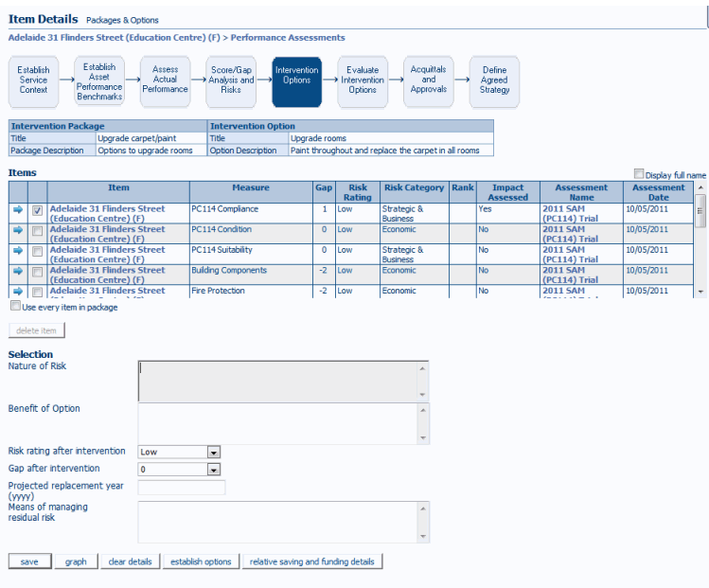Click the Impact Assessed column header
The image size is (709, 588).
[x=508, y=192]
